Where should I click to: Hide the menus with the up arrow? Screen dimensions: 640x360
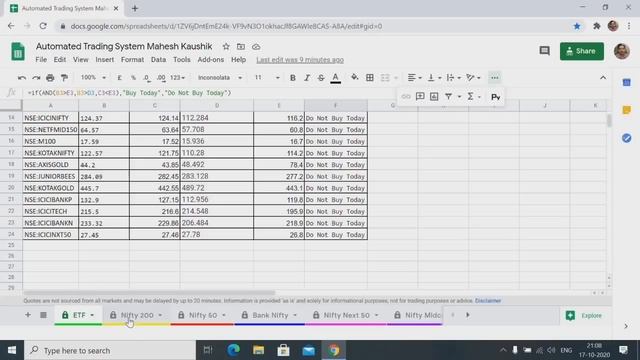(x=603, y=78)
